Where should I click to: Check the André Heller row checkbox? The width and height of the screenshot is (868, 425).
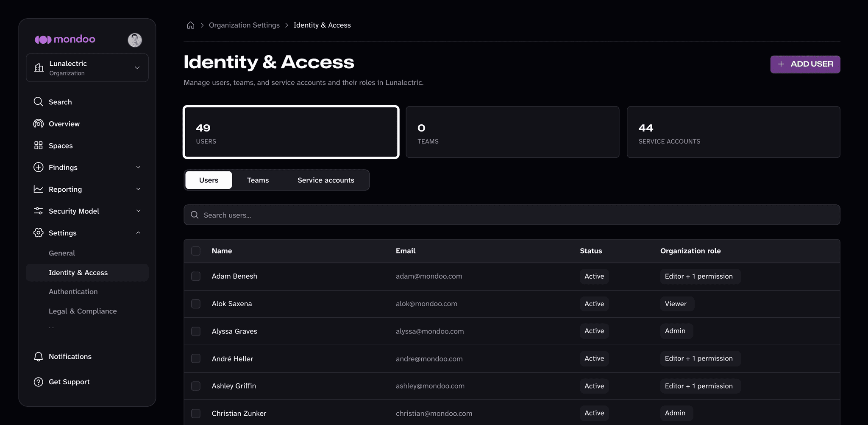click(x=196, y=358)
